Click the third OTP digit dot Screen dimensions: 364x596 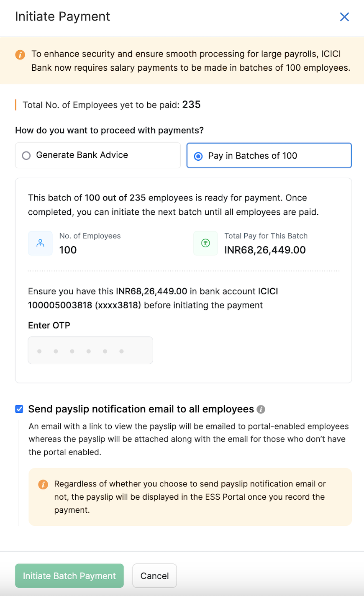point(72,351)
